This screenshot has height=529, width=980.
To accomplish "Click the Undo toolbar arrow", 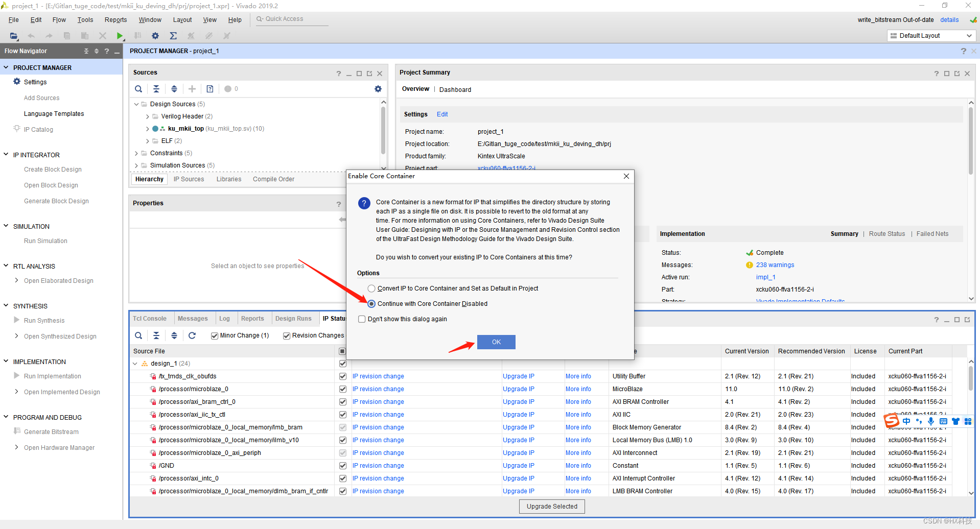I will click(x=31, y=36).
